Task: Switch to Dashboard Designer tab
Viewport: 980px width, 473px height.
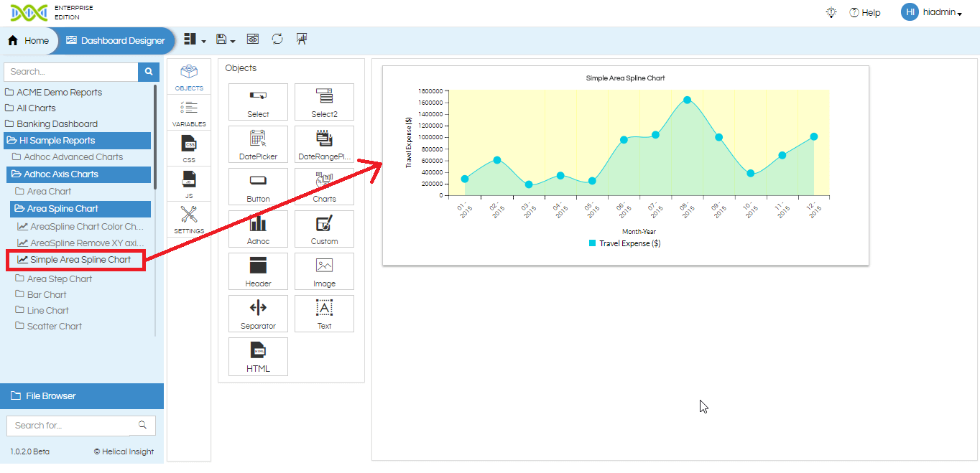Action: pos(116,41)
